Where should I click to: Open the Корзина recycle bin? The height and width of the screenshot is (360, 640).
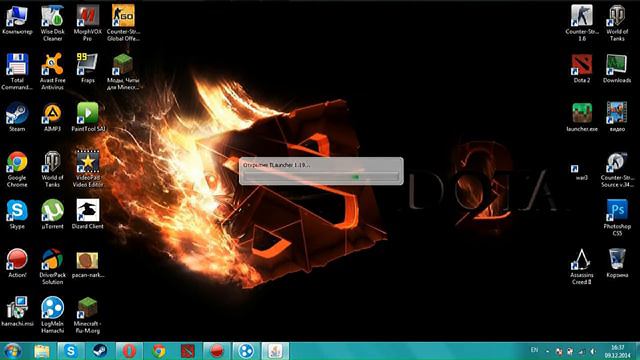click(617, 263)
